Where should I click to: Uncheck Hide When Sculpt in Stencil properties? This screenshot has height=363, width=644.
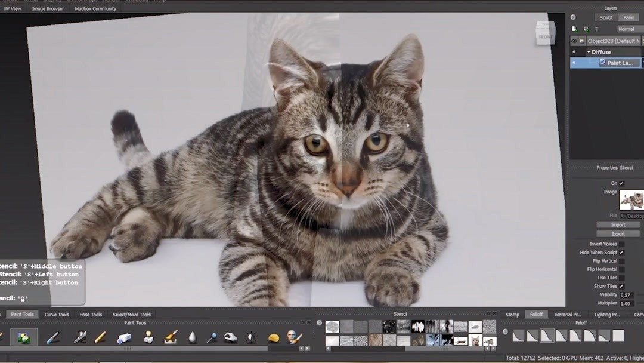point(622,252)
